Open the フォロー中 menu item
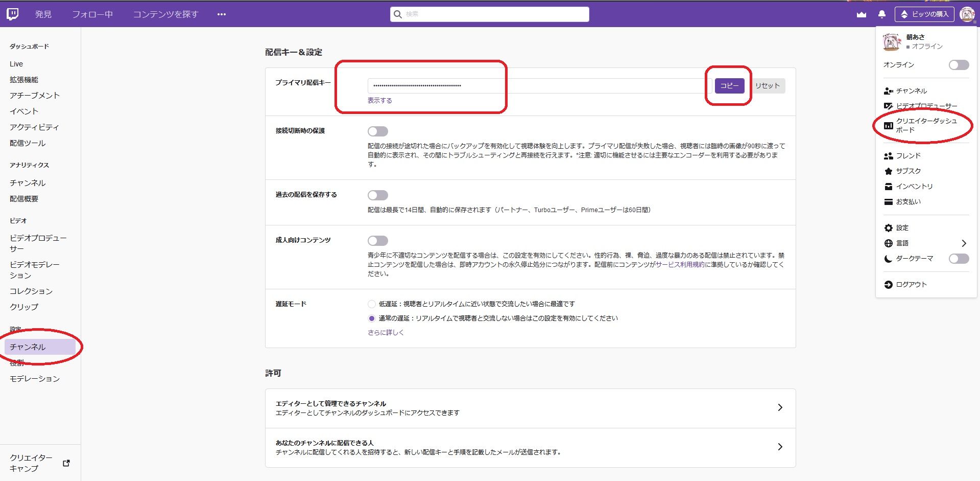980x481 pixels. [93, 14]
